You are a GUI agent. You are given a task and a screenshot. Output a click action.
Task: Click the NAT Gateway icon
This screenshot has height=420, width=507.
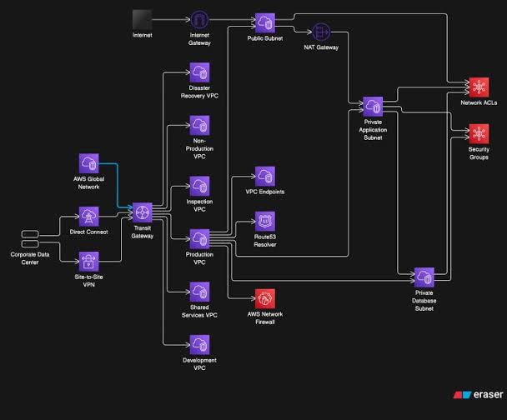(321, 32)
